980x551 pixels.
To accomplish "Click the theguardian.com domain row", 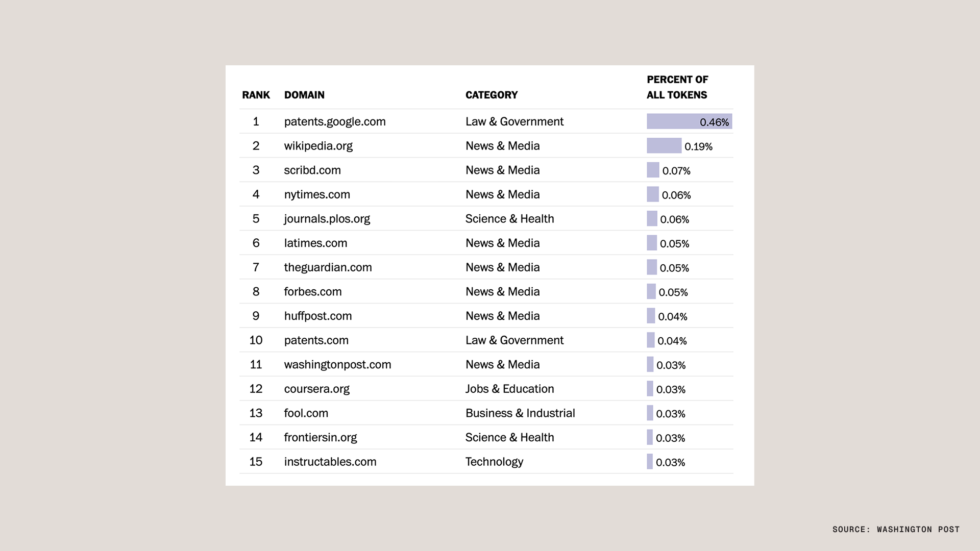I will tap(328, 267).
